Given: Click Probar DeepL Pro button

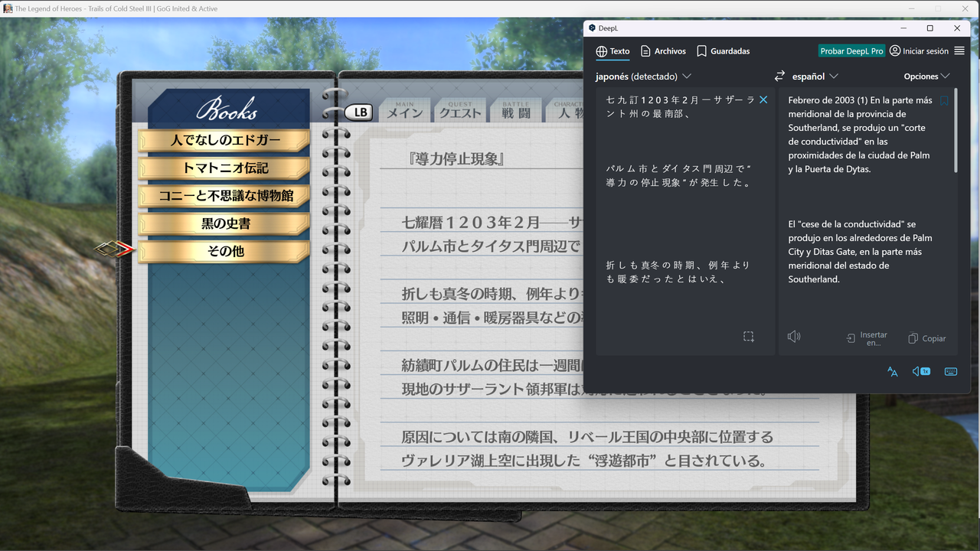Looking at the screenshot, I should (852, 51).
